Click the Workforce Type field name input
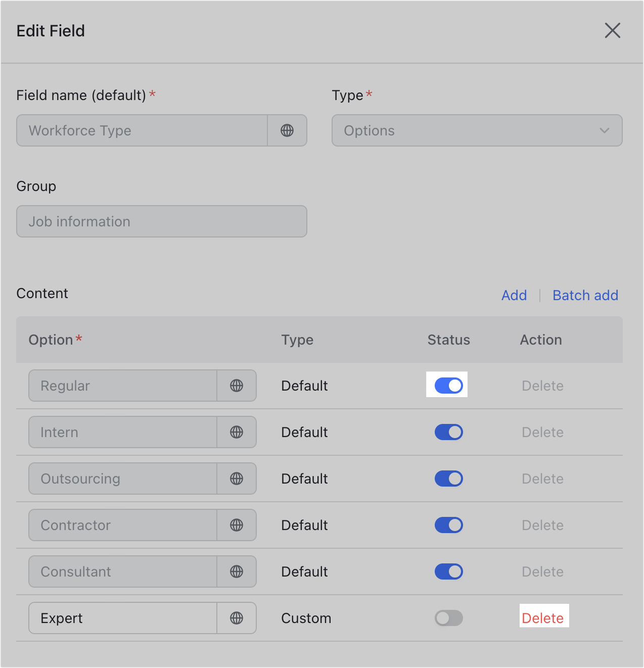644x668 pixels. pos(142,130)
